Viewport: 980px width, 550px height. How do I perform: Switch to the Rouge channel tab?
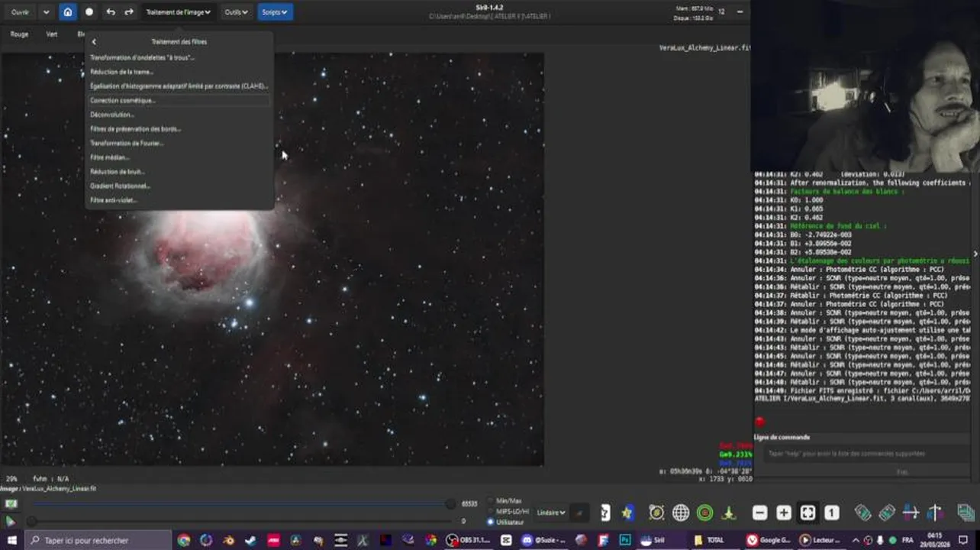click(19, 34)
